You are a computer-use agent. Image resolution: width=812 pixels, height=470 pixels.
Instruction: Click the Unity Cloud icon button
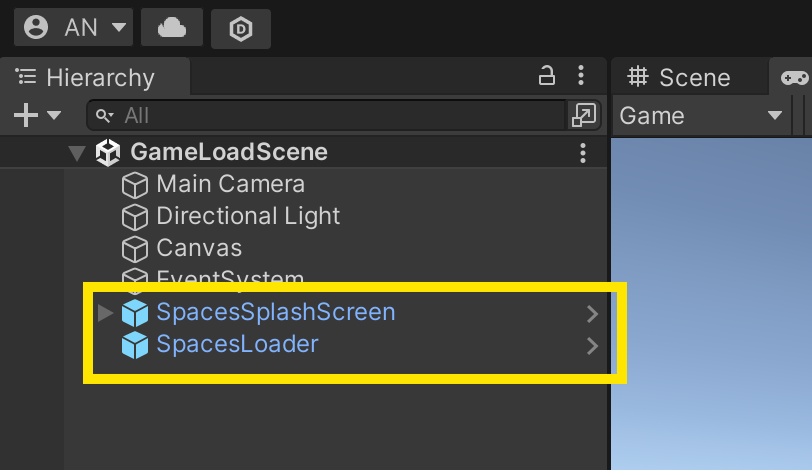(172, 28)
